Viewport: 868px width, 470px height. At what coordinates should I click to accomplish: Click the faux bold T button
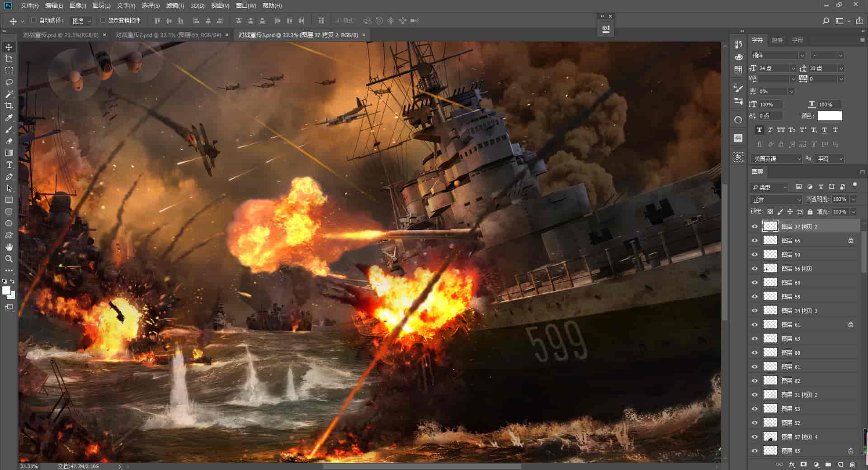(x=759, y=130)
